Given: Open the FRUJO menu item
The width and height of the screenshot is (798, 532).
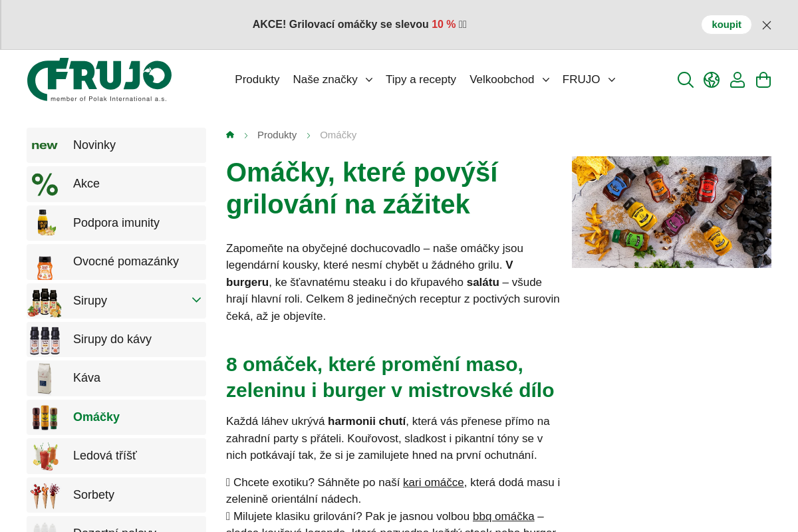Looking at the screenshot, I should point(581,80).
